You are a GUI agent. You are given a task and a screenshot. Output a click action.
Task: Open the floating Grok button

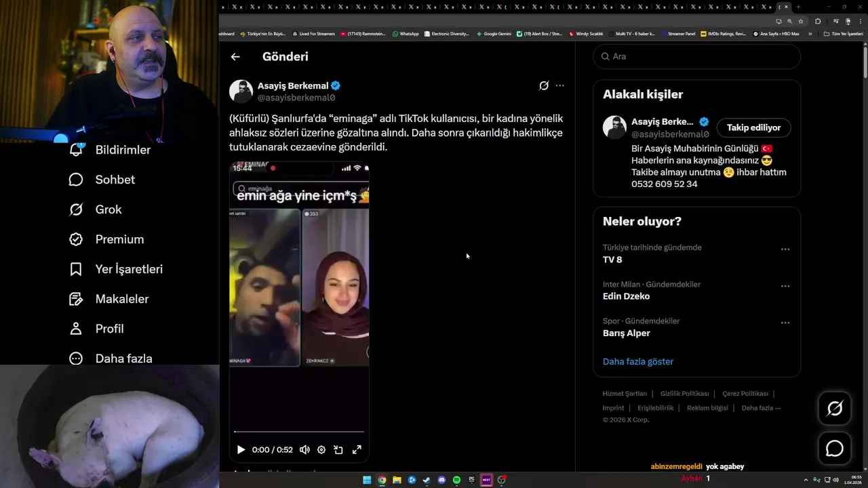[x=835, y=408]
